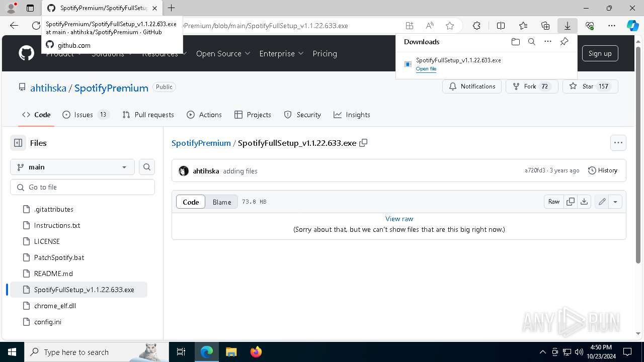Viewport: 644px width, 362px height.
Task: Open read aloud icon in address bar
Action: 430,26
